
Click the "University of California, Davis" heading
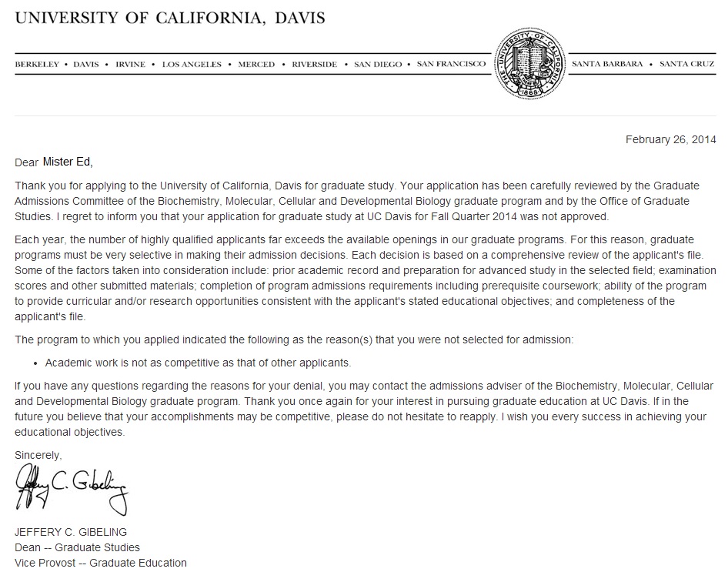[170, 18]
